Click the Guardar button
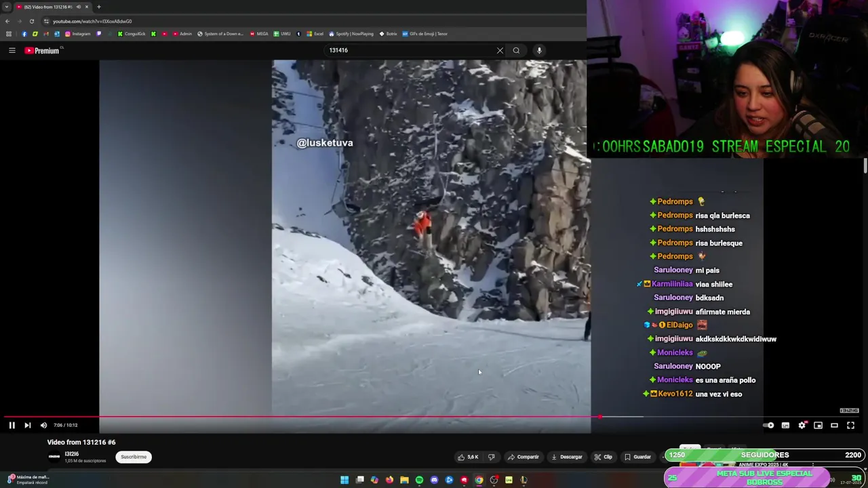 point(637,457)
